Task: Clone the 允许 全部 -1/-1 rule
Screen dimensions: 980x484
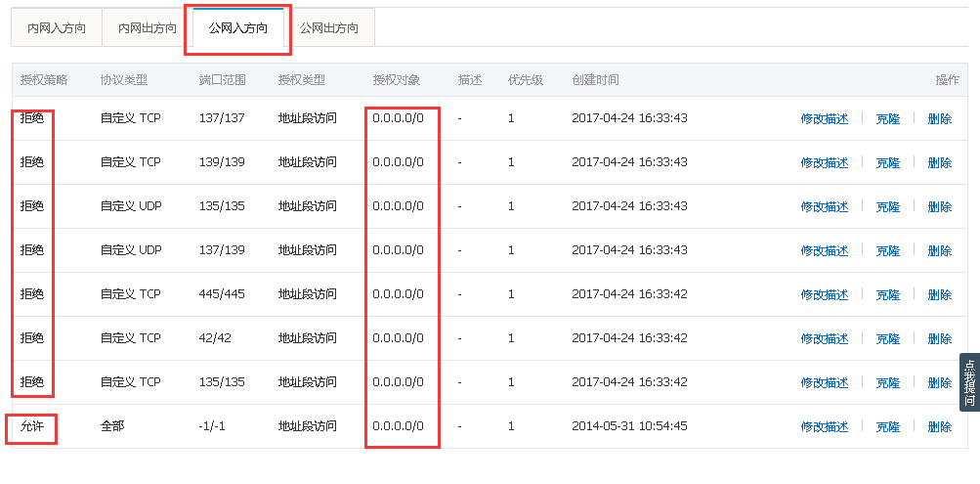Action: [887, 426]
